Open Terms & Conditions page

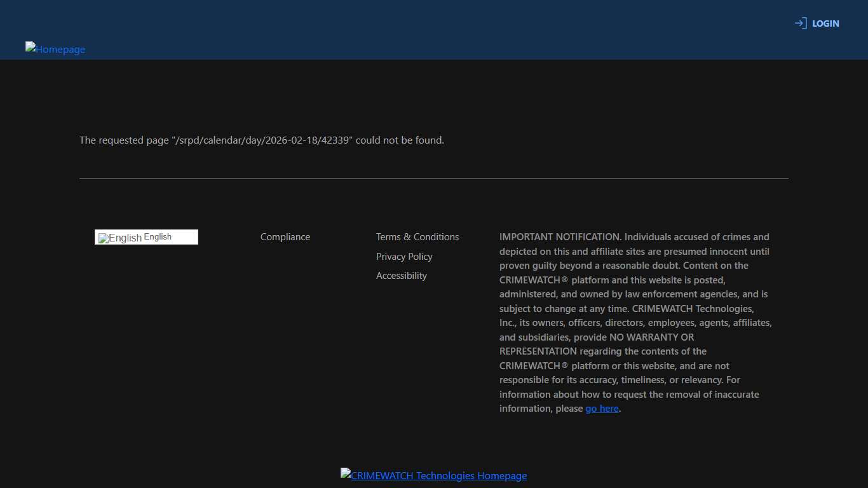click(417, 237)
